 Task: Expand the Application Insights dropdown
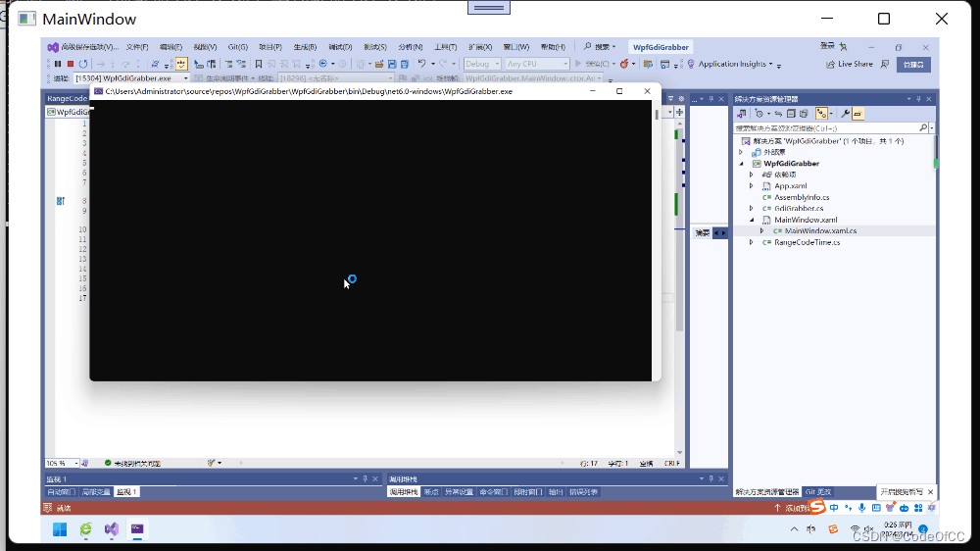770,64
